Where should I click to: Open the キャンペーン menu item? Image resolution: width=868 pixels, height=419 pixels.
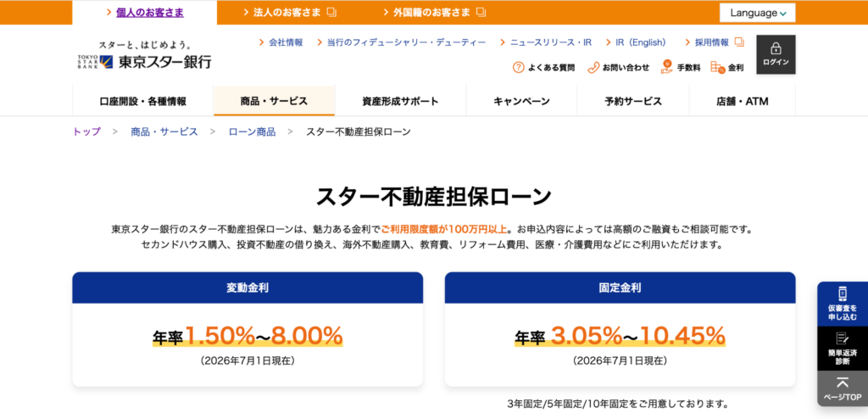point(521,101)
